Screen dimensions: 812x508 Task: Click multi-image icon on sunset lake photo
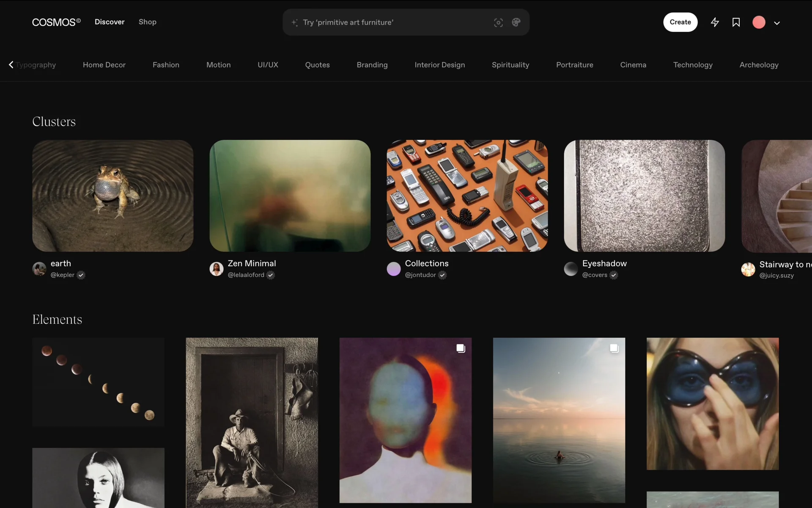point(614,348)
